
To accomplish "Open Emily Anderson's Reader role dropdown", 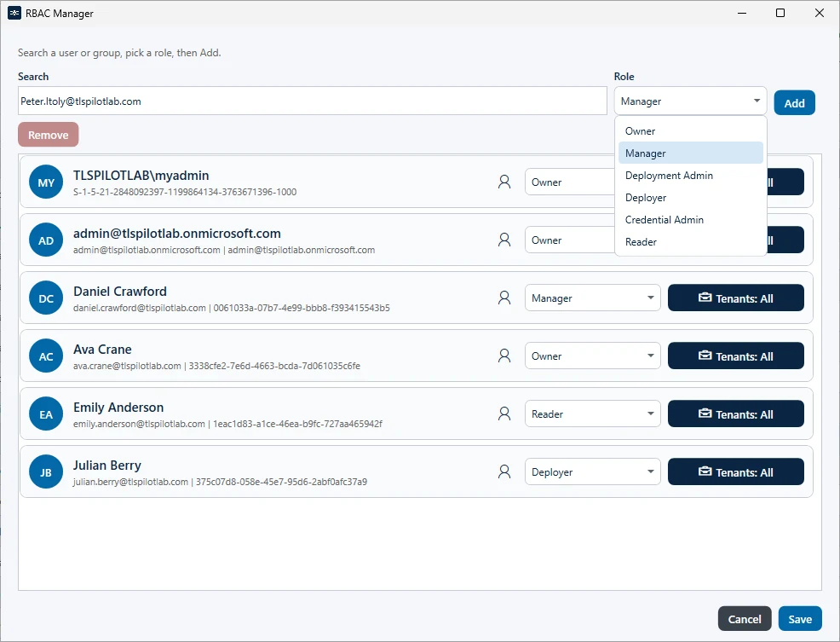I will coord(592,414).
